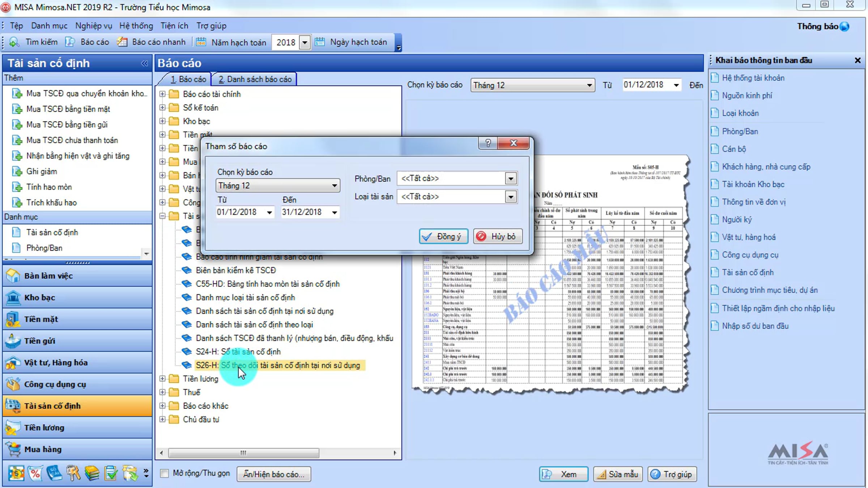Image resolution: width=868 pixels, height=488 pixels.
Task: Open the Hệ thống menu
Action: click(x=136, y=26)
